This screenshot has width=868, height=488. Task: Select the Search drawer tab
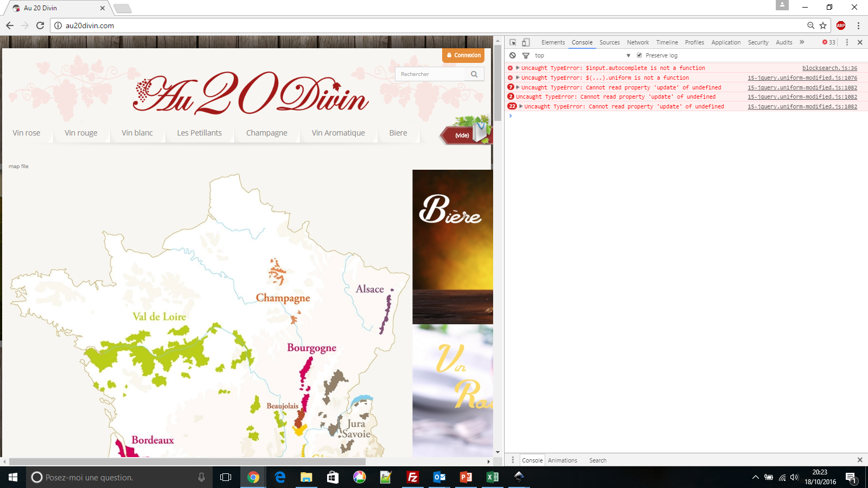point(598,460)
